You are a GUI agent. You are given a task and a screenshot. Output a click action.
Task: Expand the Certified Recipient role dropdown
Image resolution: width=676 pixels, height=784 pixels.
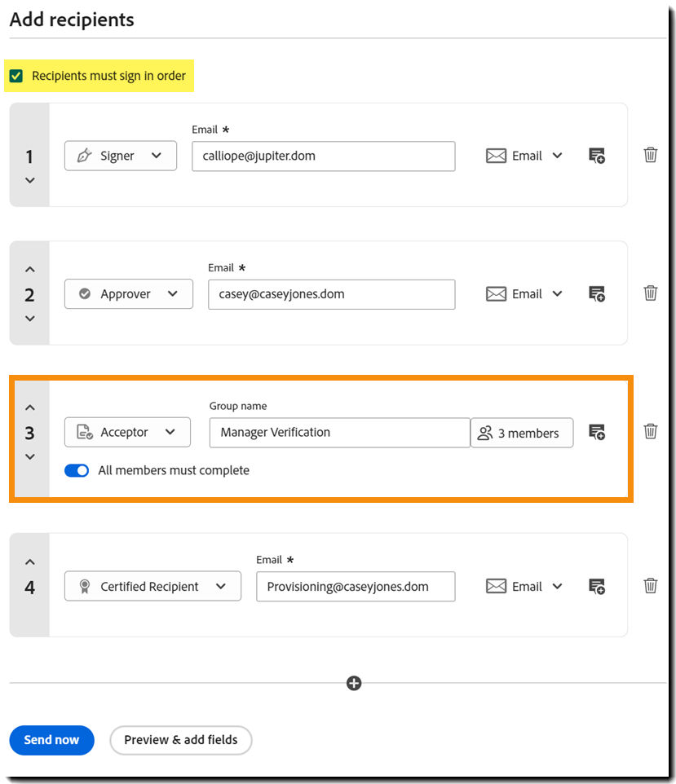(x=152, y=586)
